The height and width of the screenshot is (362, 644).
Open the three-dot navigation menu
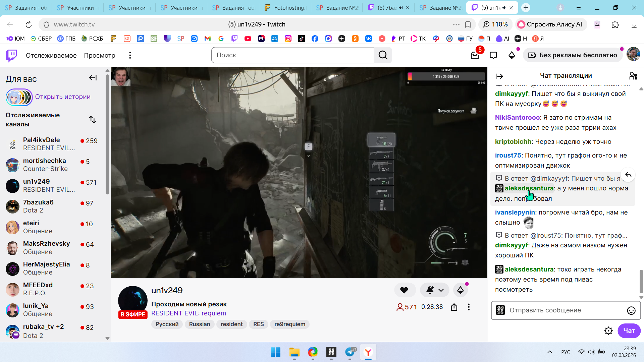click(x=130, y=55)
